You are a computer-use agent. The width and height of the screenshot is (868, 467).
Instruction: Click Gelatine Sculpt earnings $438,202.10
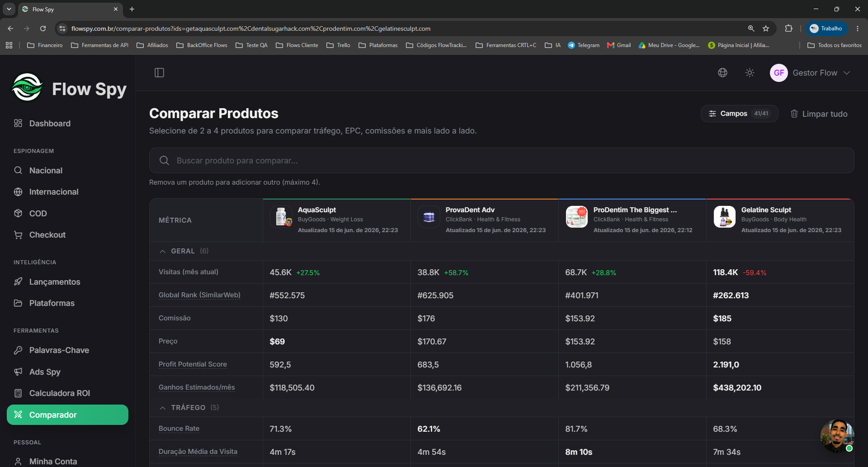[737, 388]
